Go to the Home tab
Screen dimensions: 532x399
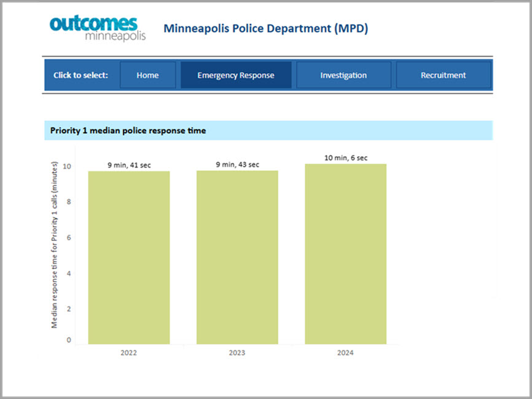coord(147,75)
